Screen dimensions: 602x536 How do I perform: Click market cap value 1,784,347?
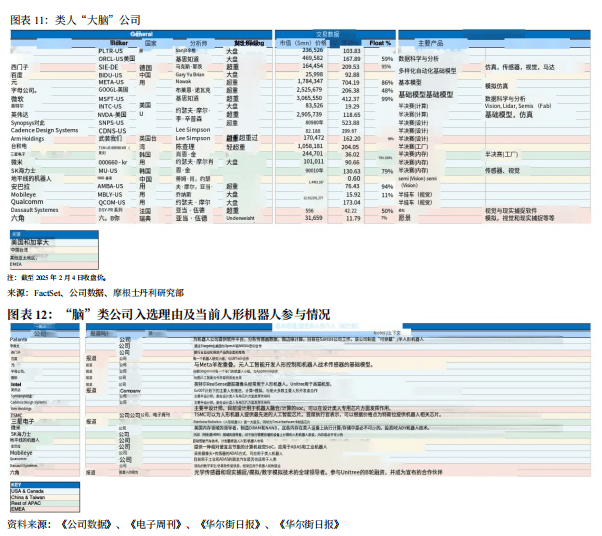(x=310, y=81)
